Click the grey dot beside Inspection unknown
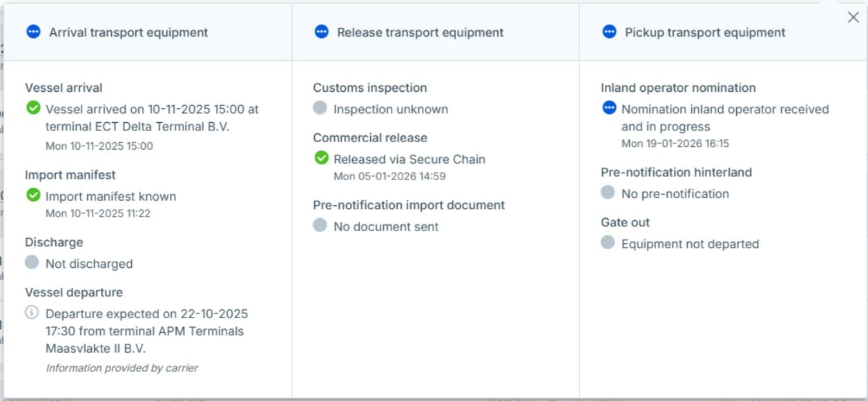 (320, 108)
